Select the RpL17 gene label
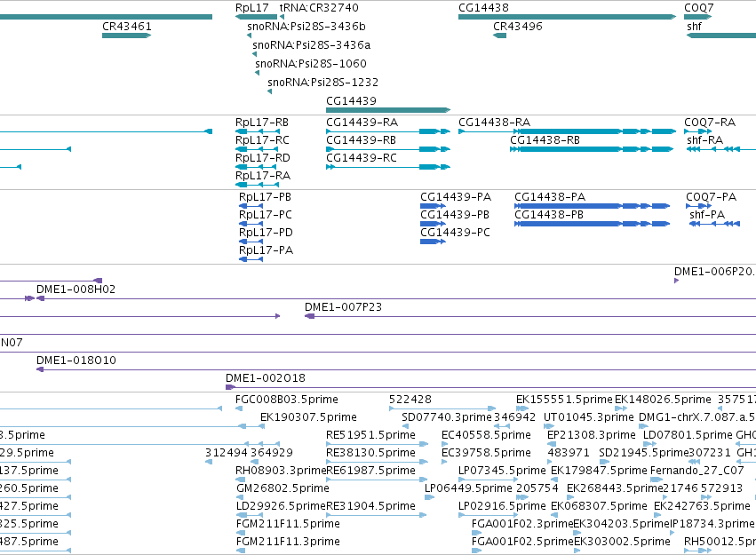 pos(251,8)
